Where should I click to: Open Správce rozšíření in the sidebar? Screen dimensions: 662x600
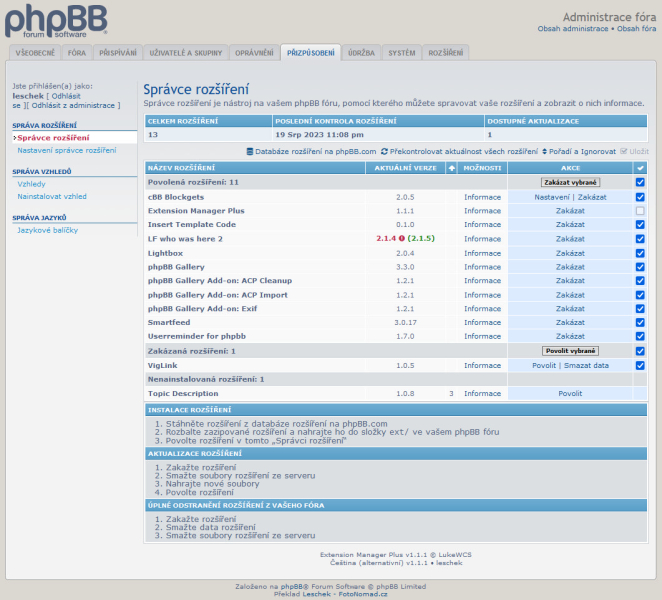53,138
